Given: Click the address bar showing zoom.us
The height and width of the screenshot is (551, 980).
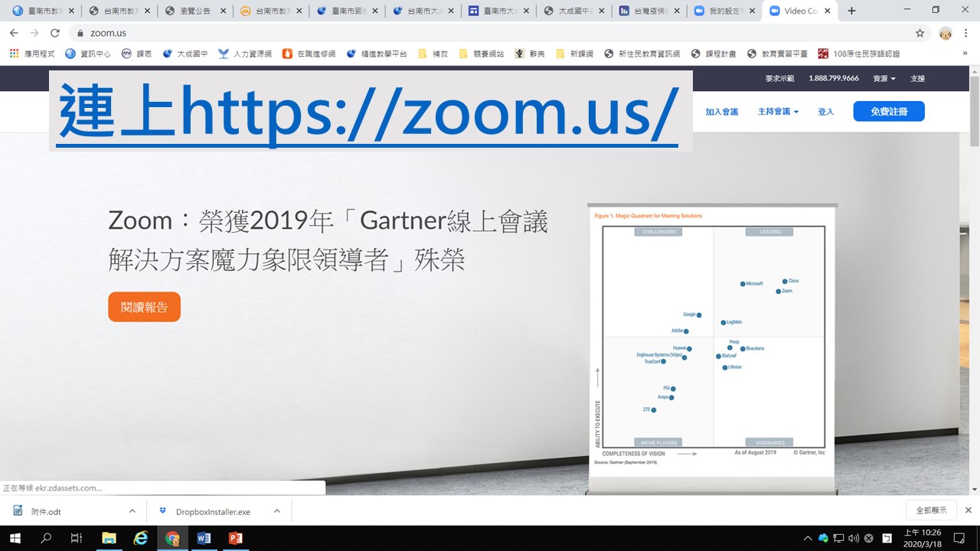Looking at the screenshot, I should [490, 33].
